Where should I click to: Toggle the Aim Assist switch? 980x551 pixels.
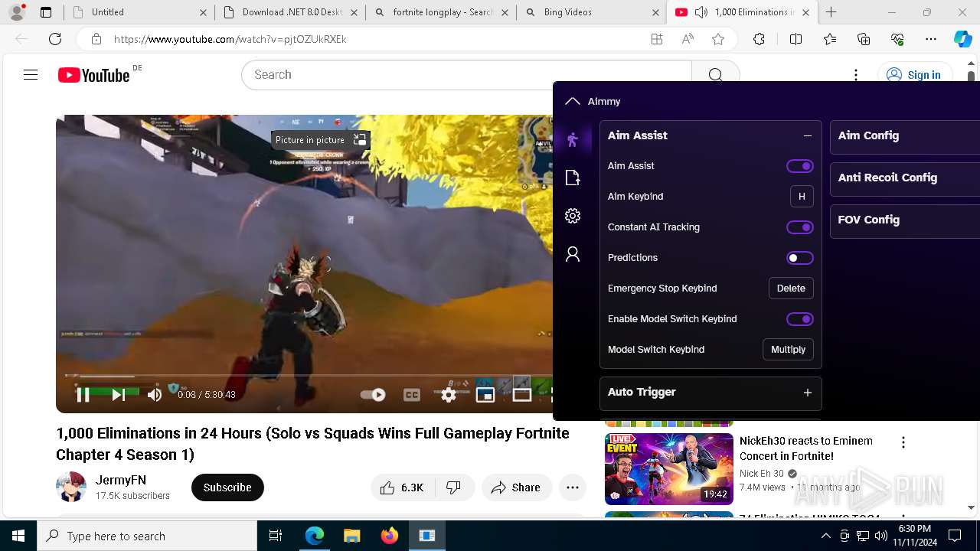800,166
